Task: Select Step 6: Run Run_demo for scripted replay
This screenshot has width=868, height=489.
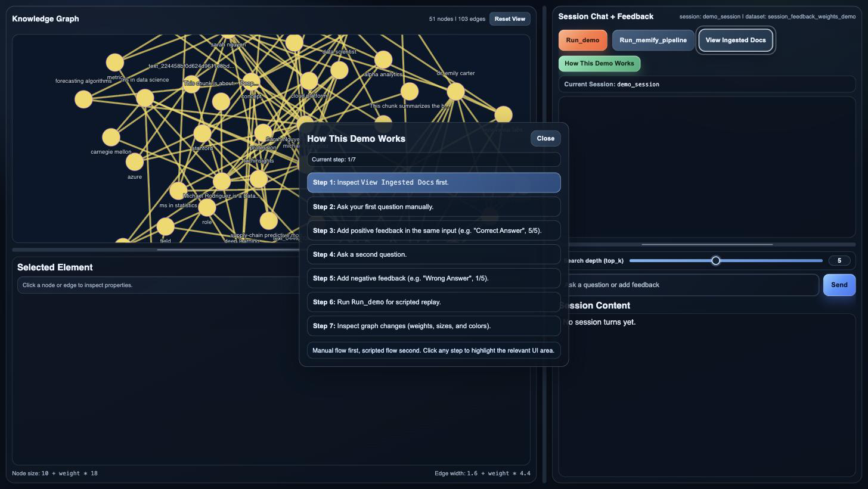Action: [434, 302]
